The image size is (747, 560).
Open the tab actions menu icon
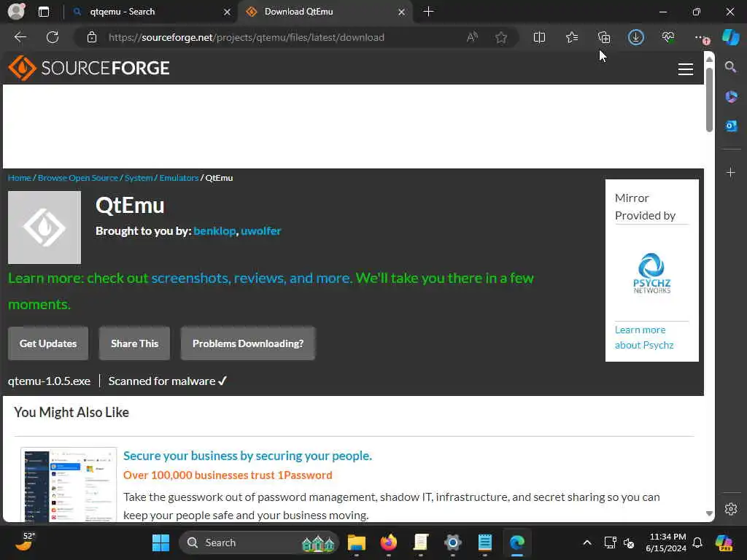pos(43,12)
